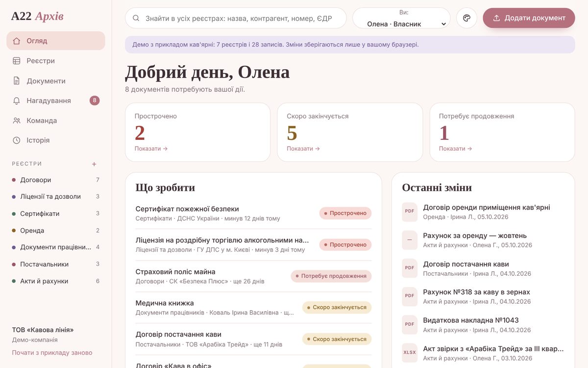Open the Сертифікати registry

coord(56,213)
